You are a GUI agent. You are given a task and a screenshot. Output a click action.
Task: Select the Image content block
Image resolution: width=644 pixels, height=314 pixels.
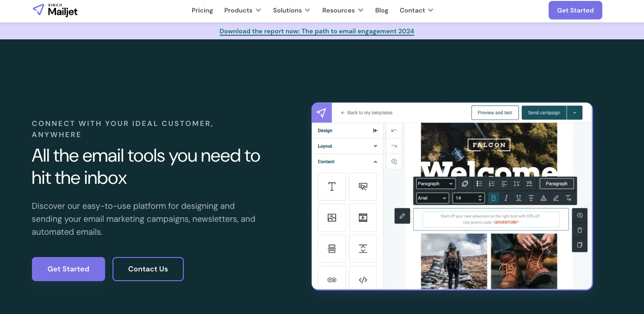(x=332, y=218)
